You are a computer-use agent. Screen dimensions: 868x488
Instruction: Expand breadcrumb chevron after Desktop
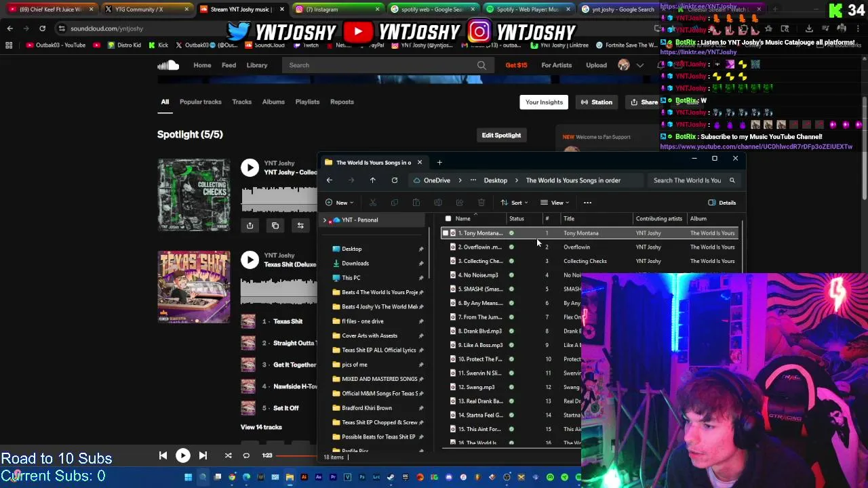click(x=516, y=180)
